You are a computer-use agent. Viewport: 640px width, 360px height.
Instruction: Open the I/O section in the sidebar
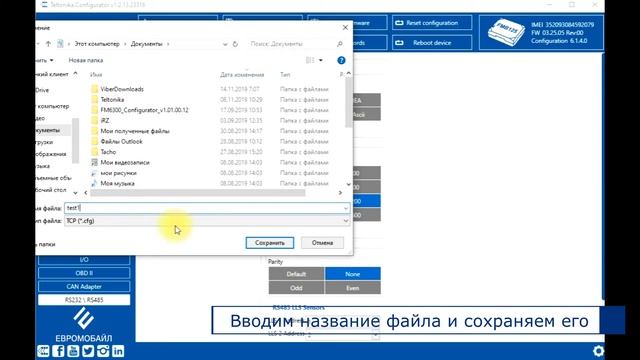point(84,260)
